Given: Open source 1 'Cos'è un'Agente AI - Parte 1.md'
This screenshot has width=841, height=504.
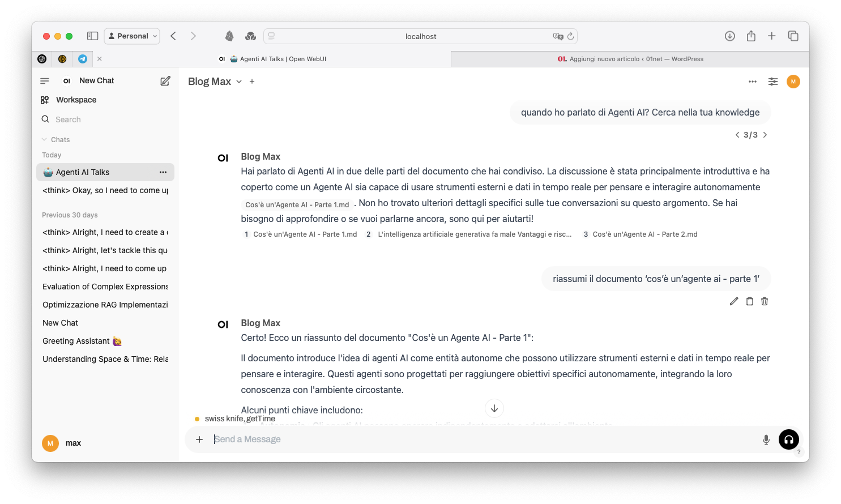Looking at the screenshot, I should [301, 234].
